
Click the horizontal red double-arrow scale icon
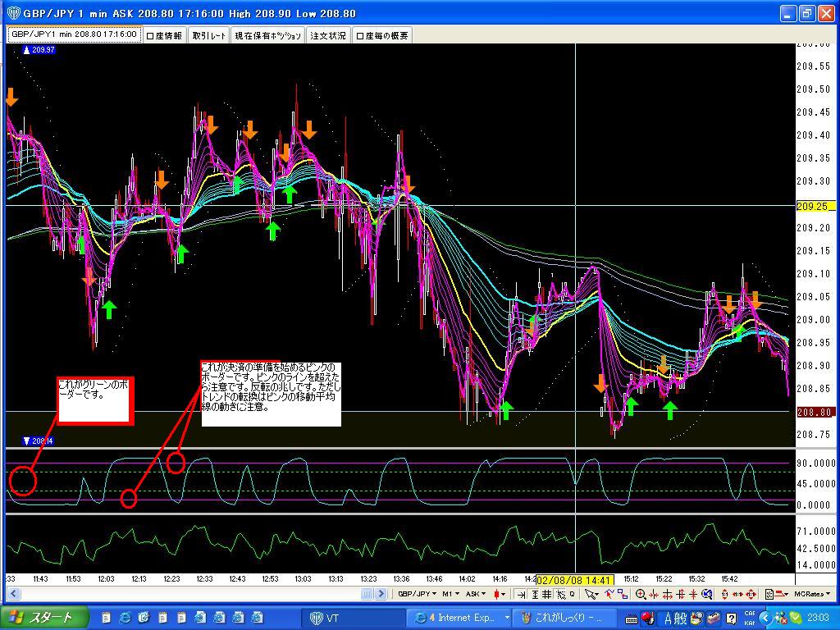pyautogui.click(x=737, y=594)
